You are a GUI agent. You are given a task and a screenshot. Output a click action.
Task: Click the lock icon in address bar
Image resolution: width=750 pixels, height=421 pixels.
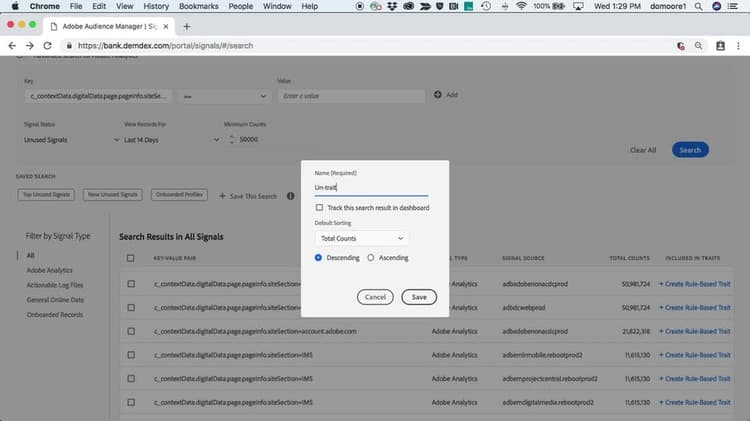tap(69, 45)
